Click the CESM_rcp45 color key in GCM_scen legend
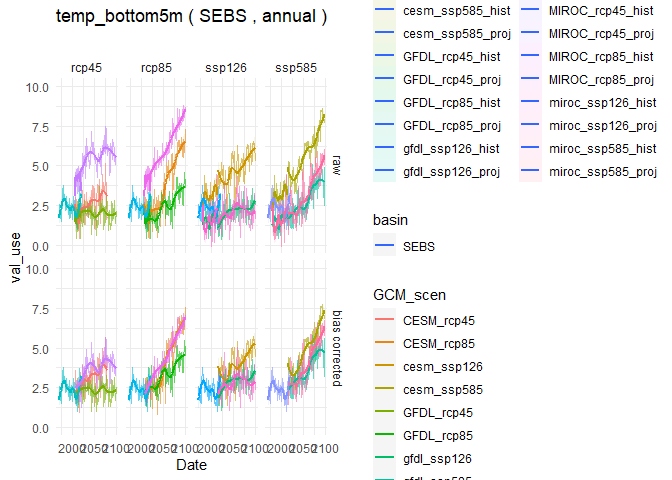Image resolution: width=672 pixels, height=480 pixels. pos(384,320)
